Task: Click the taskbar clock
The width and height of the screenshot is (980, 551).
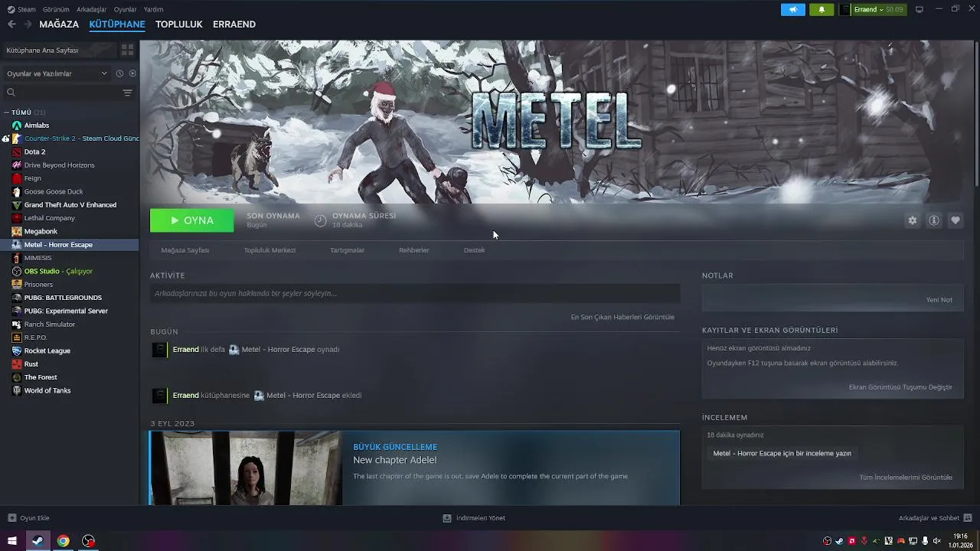Action: (x=959, y=541)
